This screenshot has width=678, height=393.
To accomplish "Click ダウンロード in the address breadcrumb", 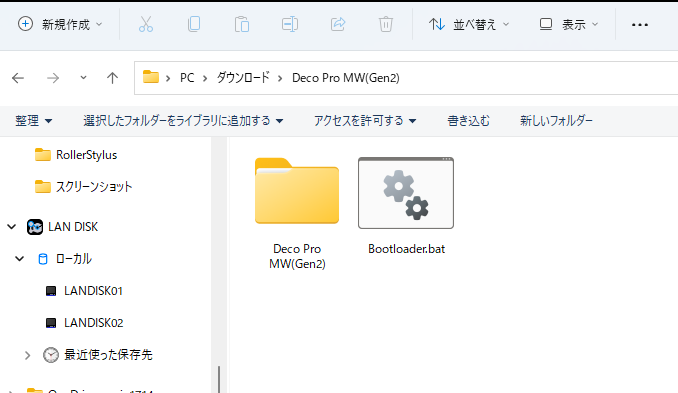I will pos(243,78).
